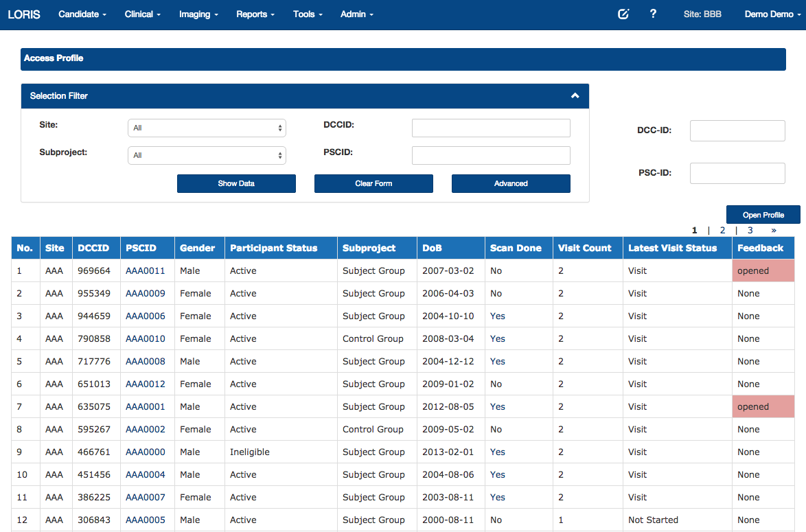The width and height of the screenshot is (806, 532).
Task: Open candidate link AAA0011
Action: pos(145,270)
